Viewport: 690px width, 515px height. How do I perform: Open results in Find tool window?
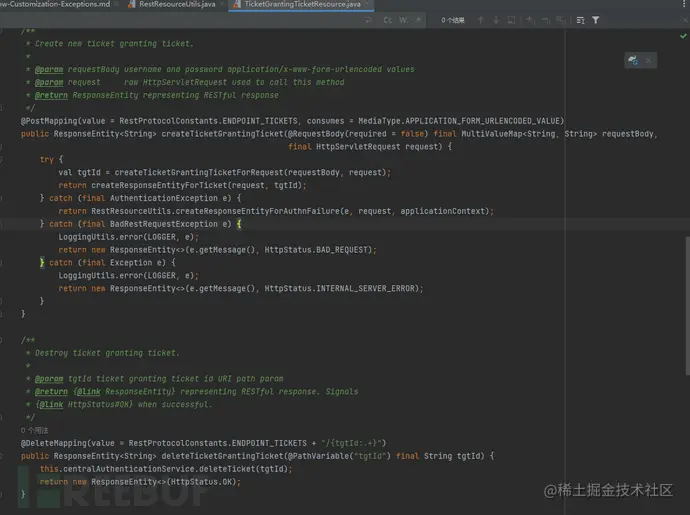coord(511,20)
